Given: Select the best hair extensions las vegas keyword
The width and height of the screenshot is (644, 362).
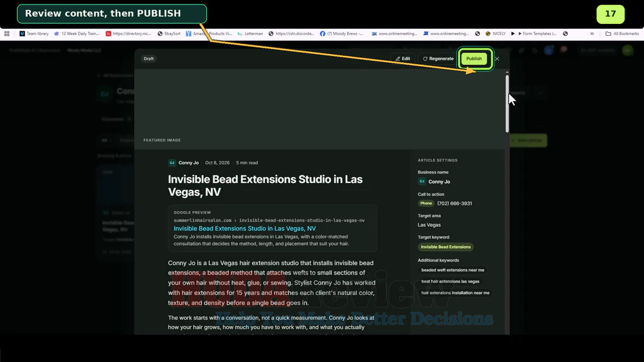Looking at the screenshot, I should [450, 282].
